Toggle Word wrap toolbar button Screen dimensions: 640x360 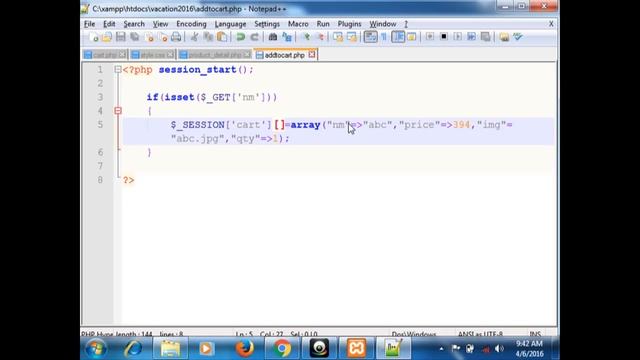point(370,37)
